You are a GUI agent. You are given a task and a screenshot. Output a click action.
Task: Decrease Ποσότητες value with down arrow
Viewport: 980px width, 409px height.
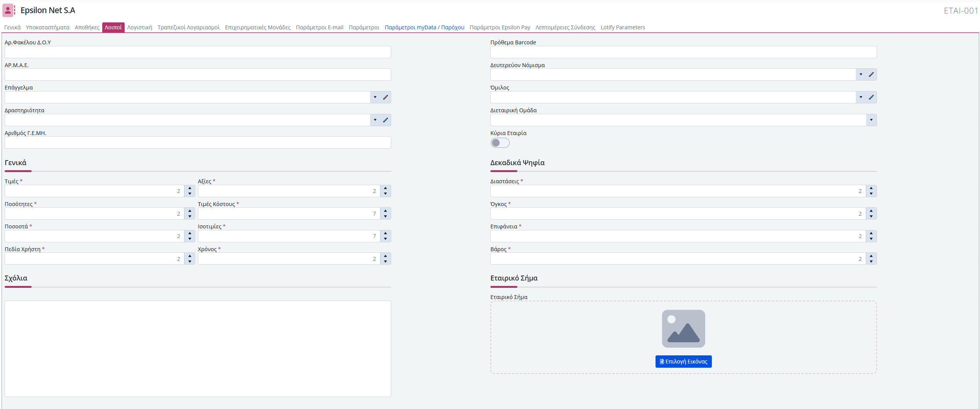click(x=190, y=216)
